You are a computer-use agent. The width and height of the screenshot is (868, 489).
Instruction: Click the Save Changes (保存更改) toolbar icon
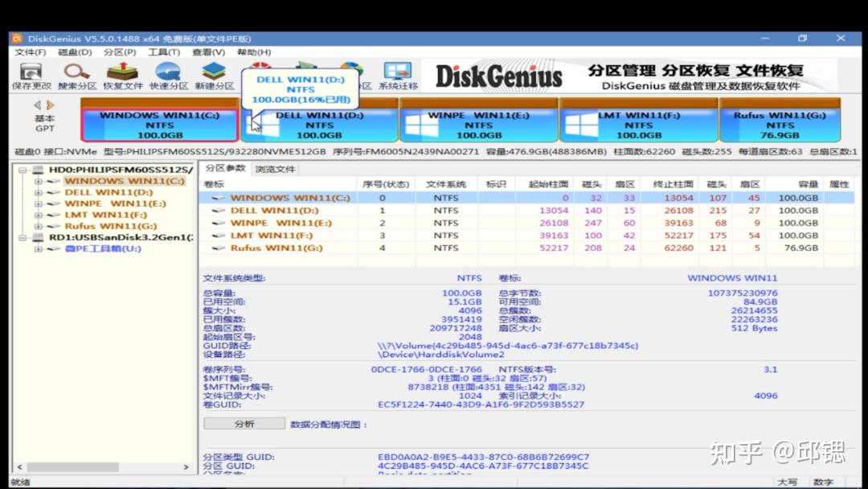tap(31, 76)
